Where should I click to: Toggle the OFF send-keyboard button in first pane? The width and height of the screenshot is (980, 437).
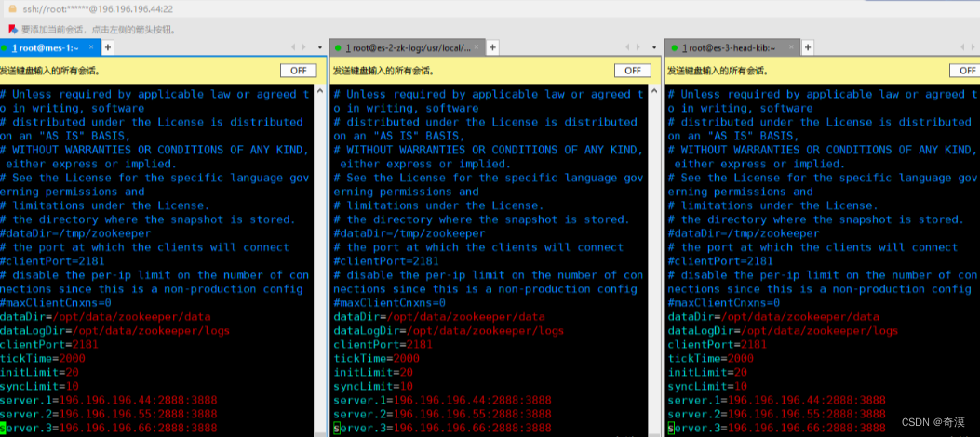[298, 71]
